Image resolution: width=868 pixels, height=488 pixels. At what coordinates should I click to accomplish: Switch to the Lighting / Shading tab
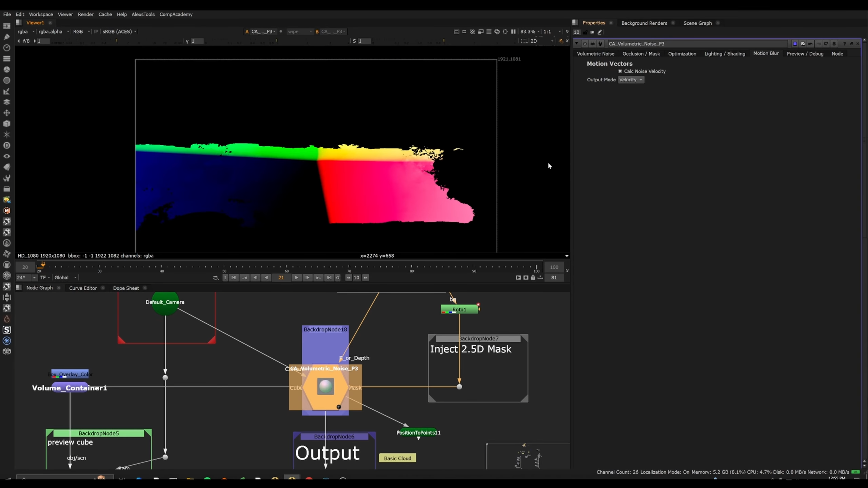click(x=725, y=54)
